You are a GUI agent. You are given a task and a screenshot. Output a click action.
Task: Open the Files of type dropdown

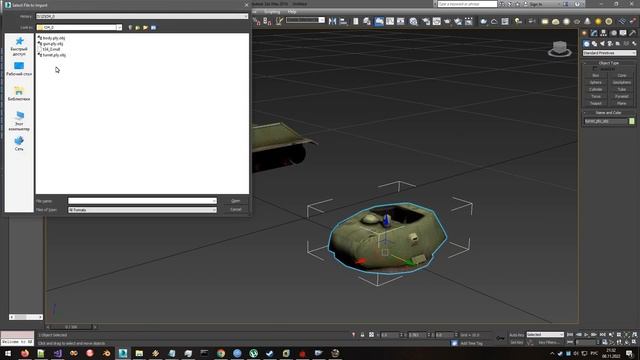pos(142,210)
